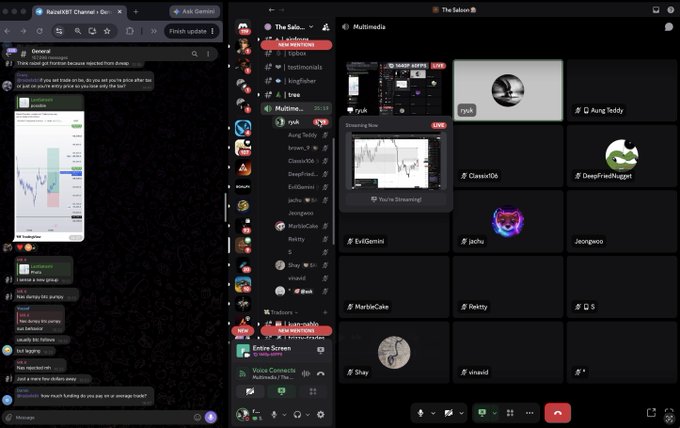Pop out the call window
Viewport: 680px width, 428px height.
click(651, 413)
